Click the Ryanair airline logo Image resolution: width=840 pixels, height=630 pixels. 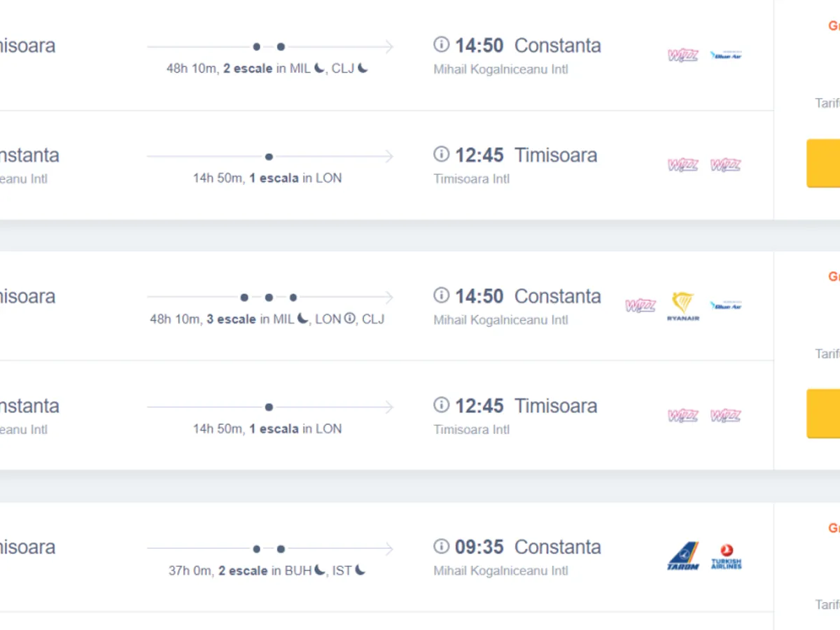[682, 307]
